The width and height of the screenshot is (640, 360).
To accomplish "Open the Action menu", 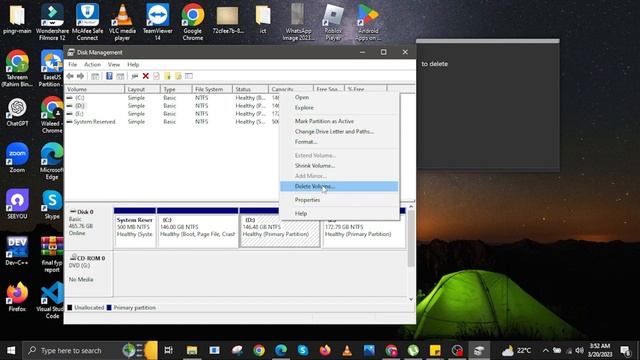I will 92,64.
